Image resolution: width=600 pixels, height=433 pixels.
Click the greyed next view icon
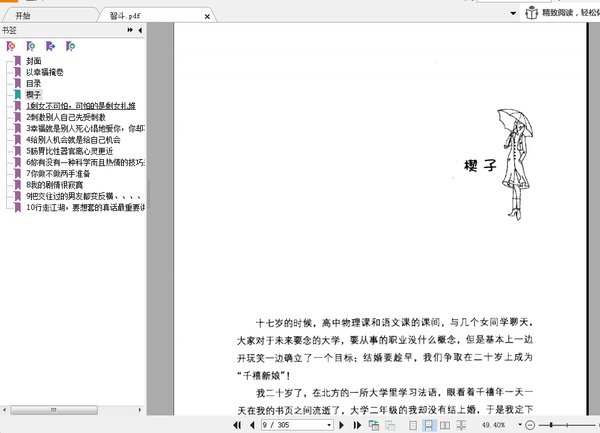(x=390, y=425)
